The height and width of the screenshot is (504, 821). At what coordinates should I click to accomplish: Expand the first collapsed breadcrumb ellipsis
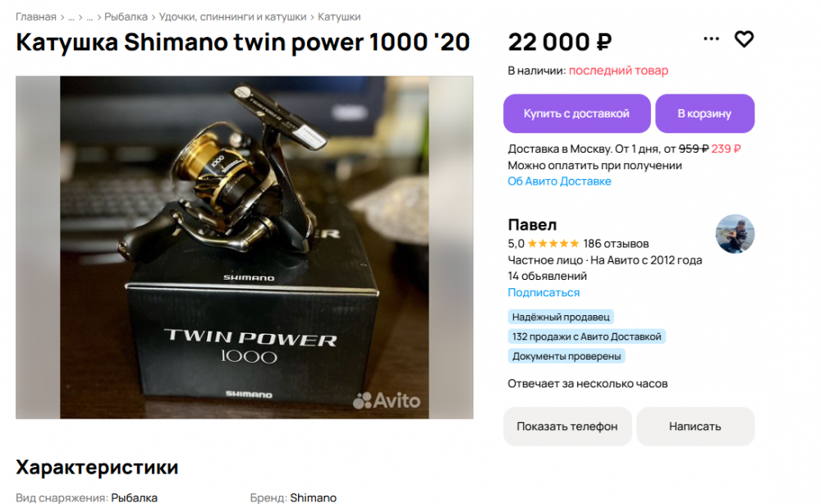pyautogui.click(x=71, y=16)
